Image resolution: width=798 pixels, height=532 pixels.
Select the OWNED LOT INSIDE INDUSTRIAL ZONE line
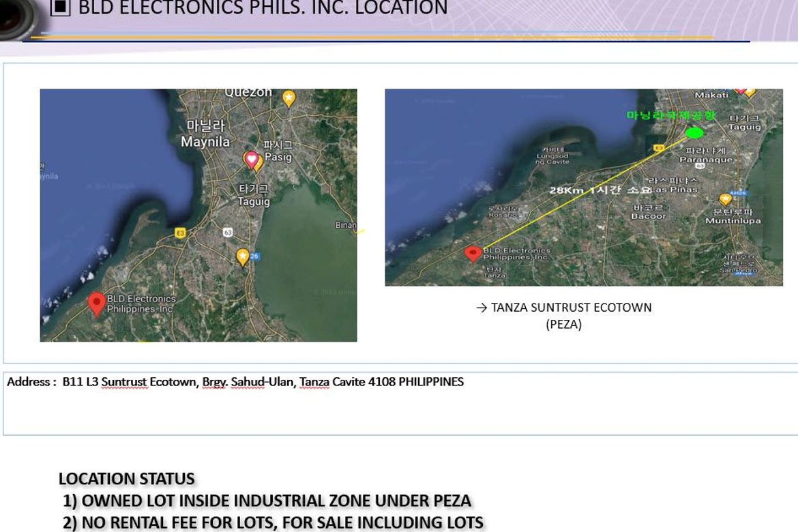(267, 501)
